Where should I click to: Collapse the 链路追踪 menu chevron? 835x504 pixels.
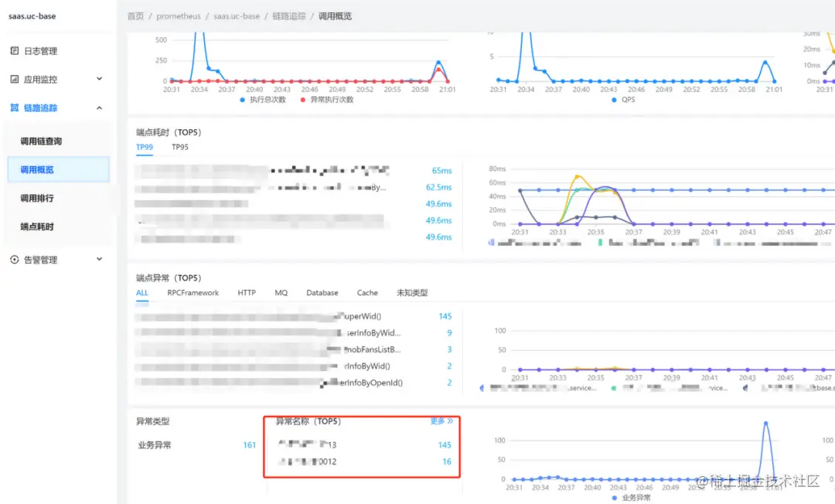point(100,107)
